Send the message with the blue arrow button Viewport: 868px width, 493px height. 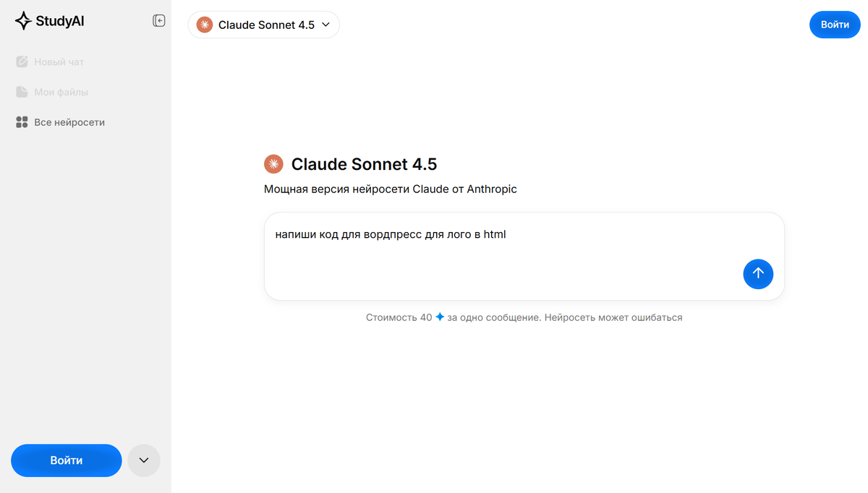pyautogui.click(x=758, y=273)
